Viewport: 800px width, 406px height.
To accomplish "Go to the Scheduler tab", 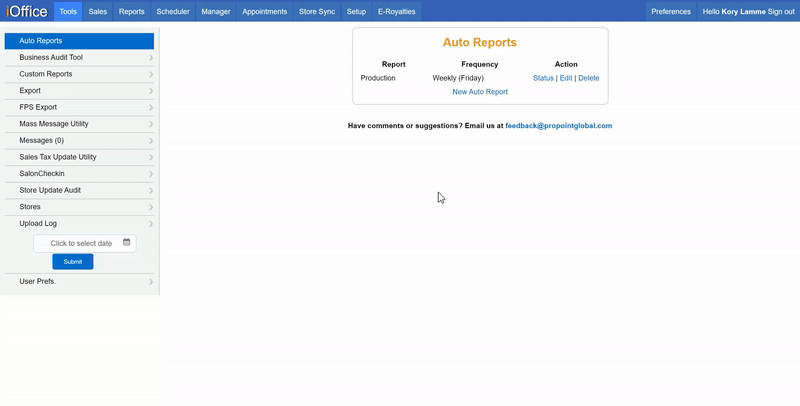I will pyautogui.click(x=173, y=11).
